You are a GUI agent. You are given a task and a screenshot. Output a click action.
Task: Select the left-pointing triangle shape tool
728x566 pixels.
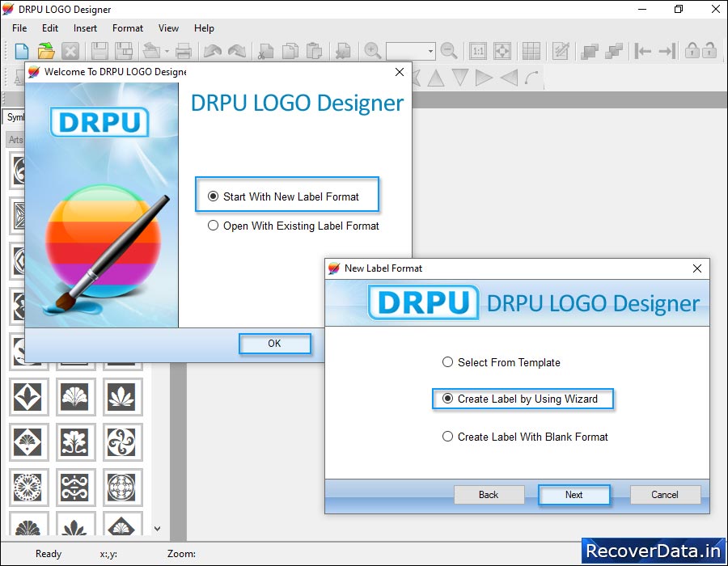pos(509,78)
